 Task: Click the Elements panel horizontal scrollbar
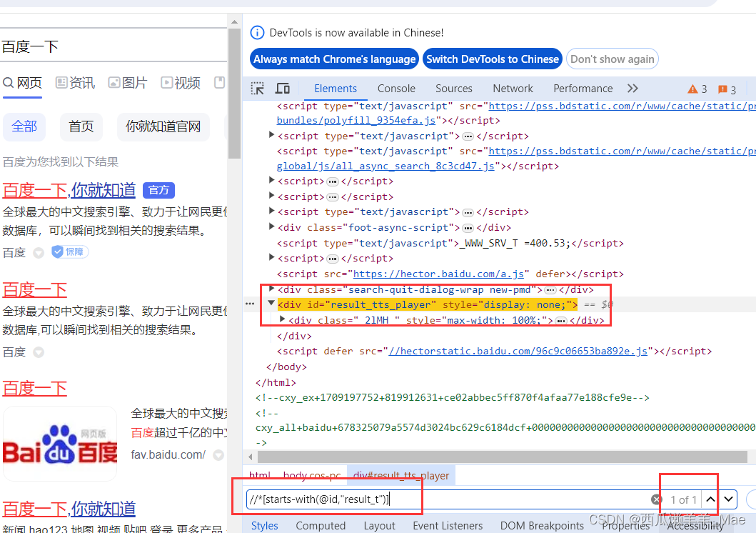(x=503, y=457)
